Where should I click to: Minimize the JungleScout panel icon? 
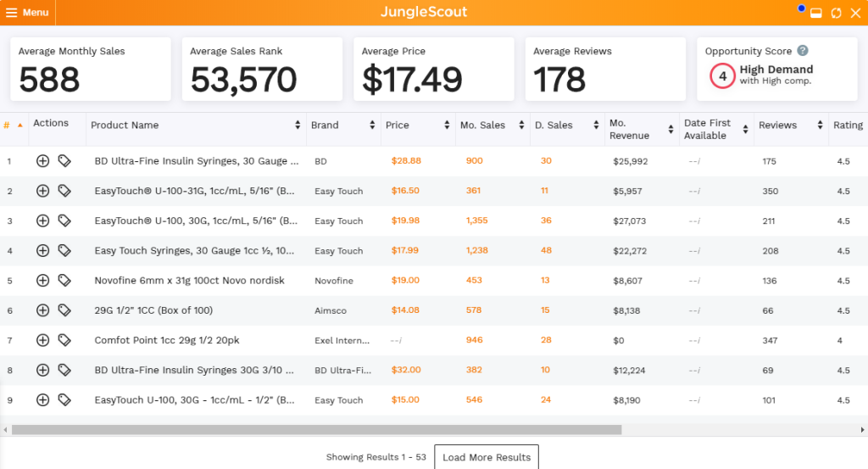coord(816,14)
